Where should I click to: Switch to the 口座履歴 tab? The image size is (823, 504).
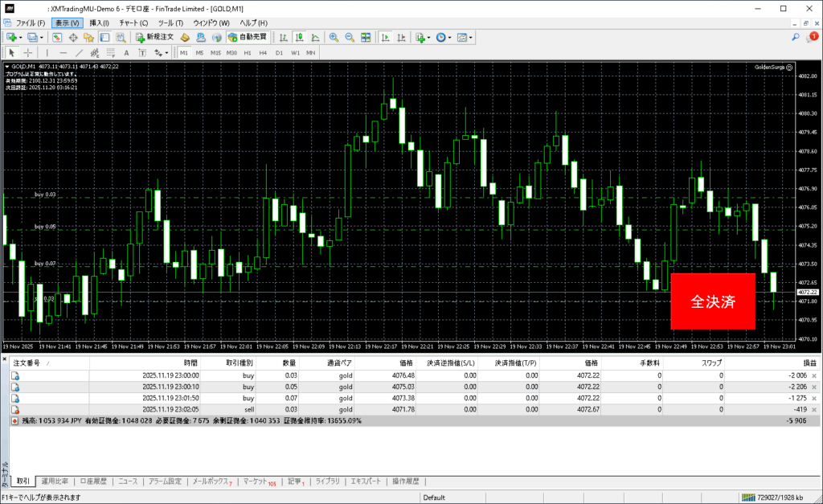[x=93, y=481]
